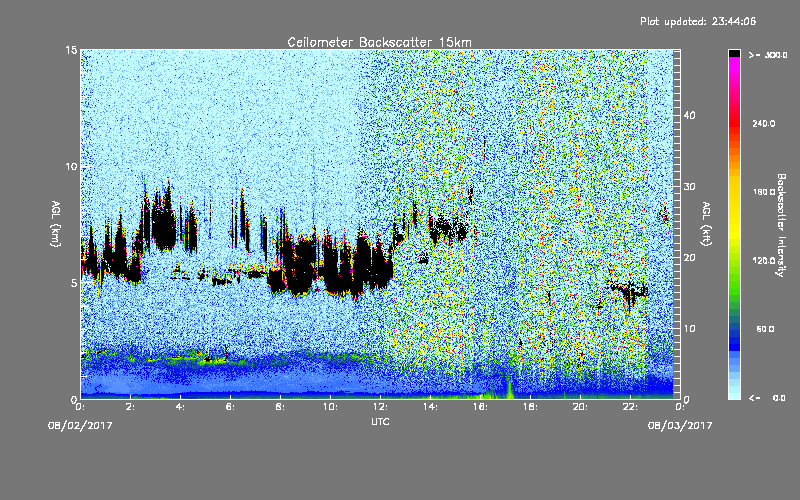The image size is (800, 500).
Task: Click the Backscatter Intensity colorbar label
Action: click(x=781, y=225)
